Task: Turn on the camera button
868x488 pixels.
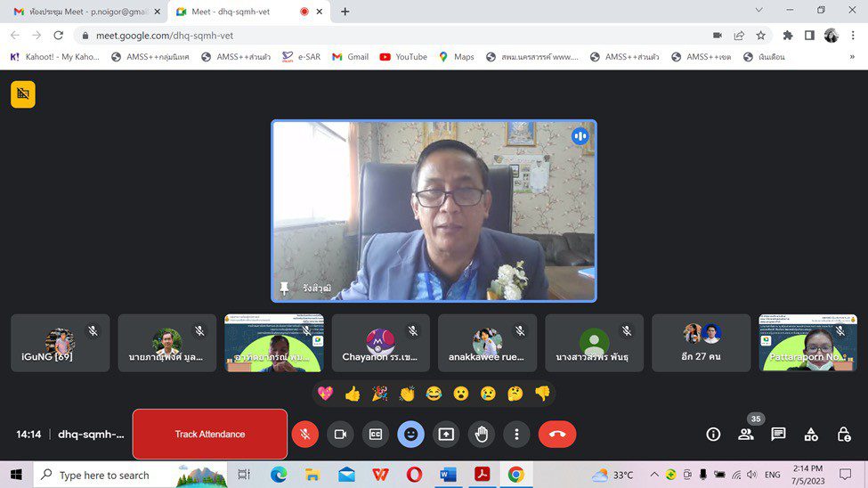Action: [x=340, y=435]
